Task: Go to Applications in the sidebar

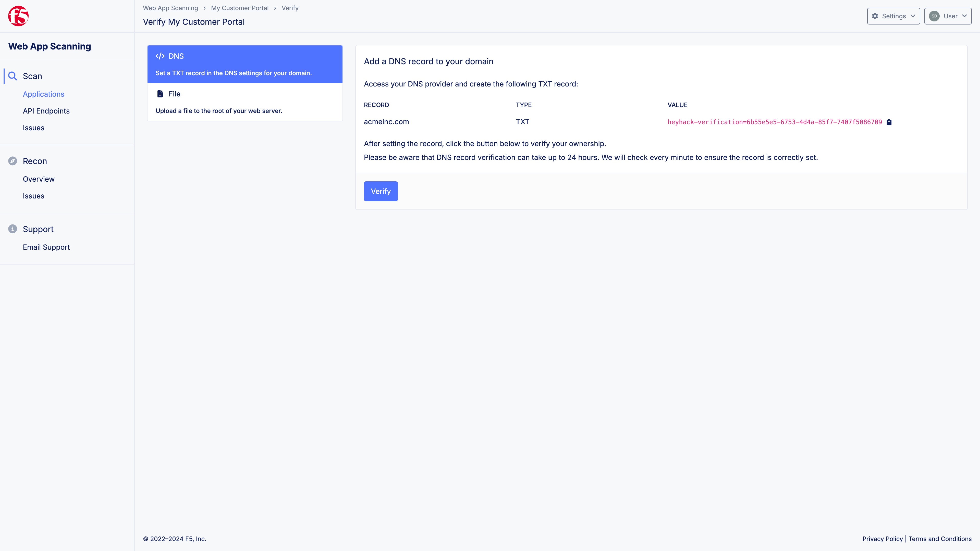Action: [43, 94]
